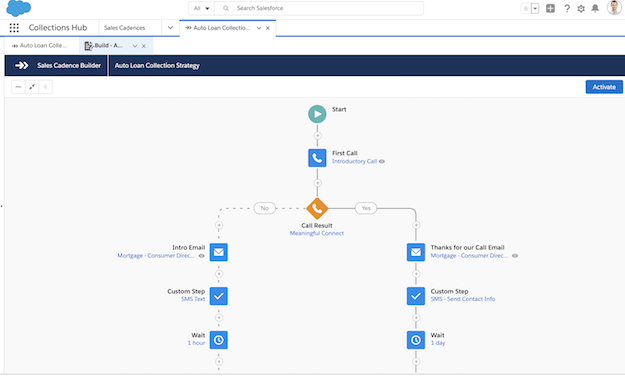Open the global actions plus icon
The width and height of the screenshot is (625, 376).
pos(550,8)
